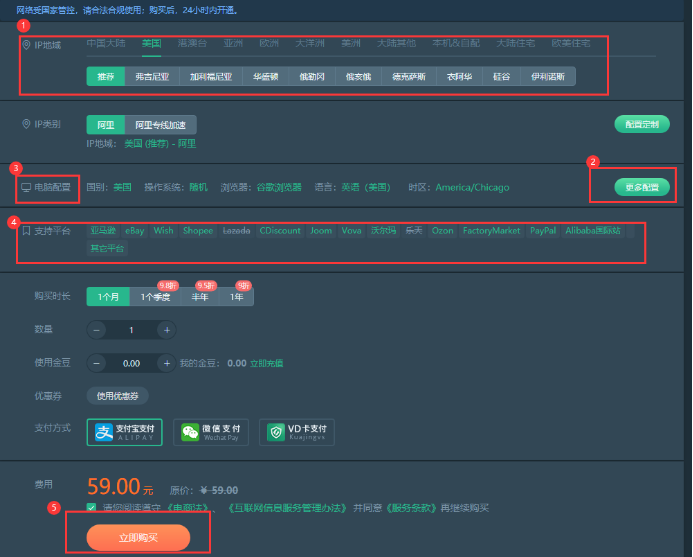The height and width of the screenshot is (557, 693).
Task: Click the 电脑配置 monitor icon
Action: [x=26, y=187]
